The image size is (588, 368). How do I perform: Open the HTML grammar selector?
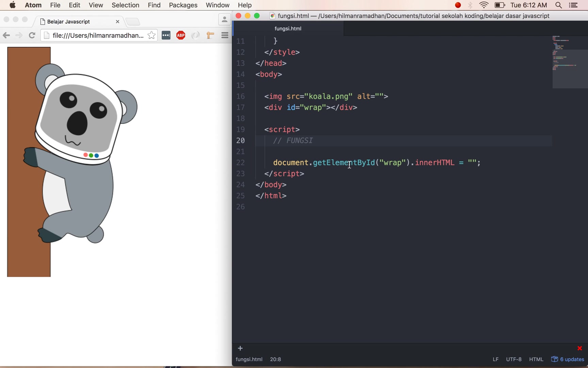[x=536, y=359]
